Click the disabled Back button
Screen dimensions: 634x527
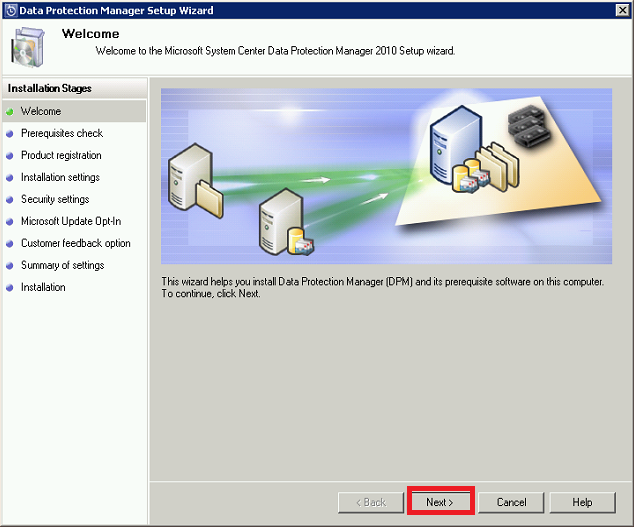369,502
